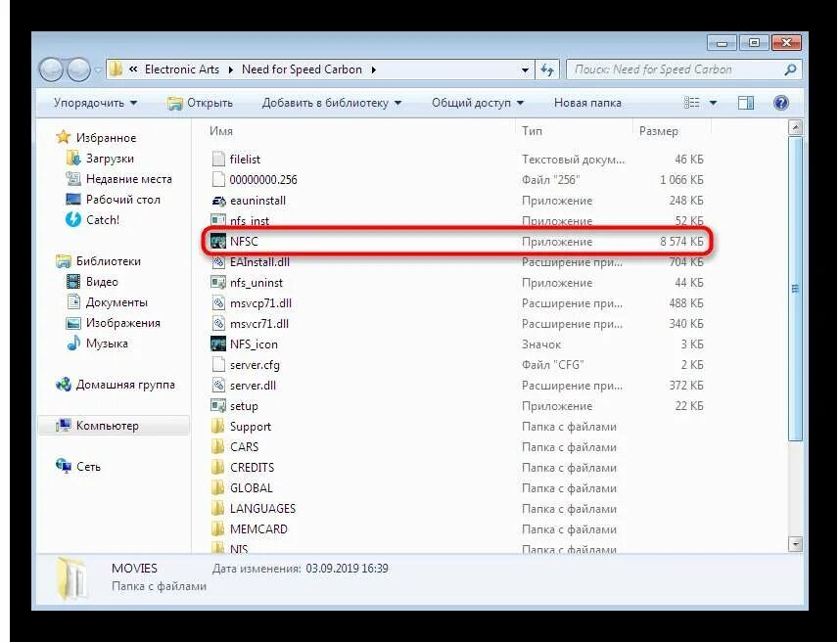Click the Сеть network icon
Viewport: 840px width, 642px height.
pos(64,466)
